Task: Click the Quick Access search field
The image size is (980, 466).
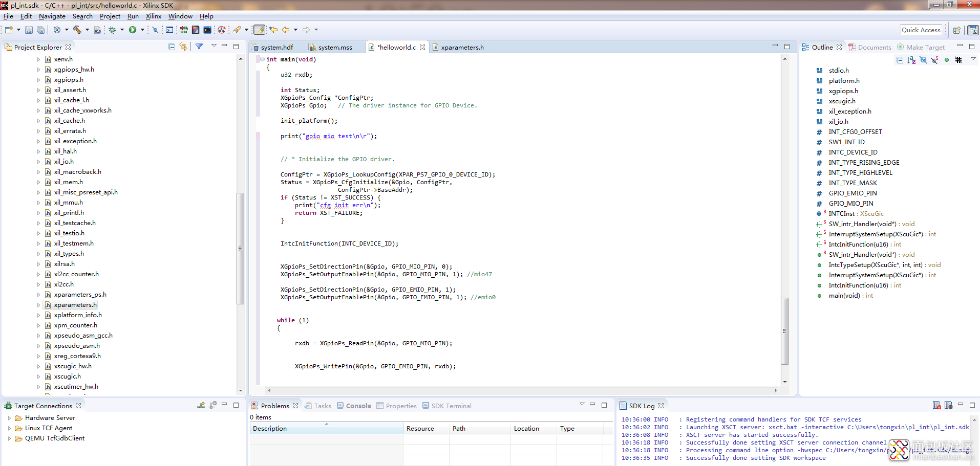Action: coord(921,30)
